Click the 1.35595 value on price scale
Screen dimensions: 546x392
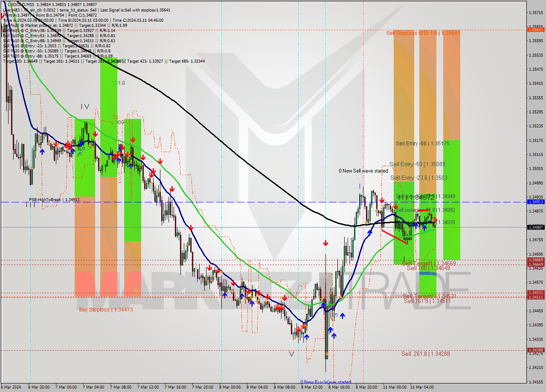[x=536, y=41]
